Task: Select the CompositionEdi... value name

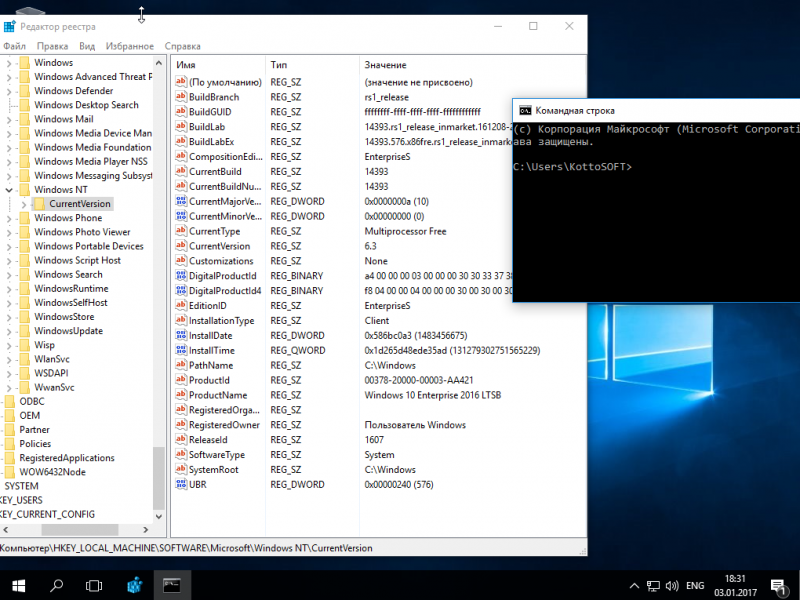Action: tap(226, 156)
